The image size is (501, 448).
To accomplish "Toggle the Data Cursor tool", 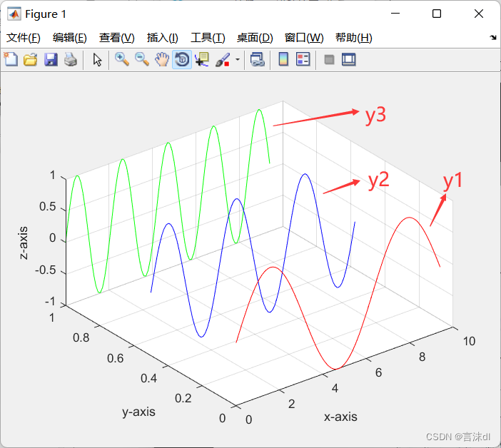I will 202,60.
